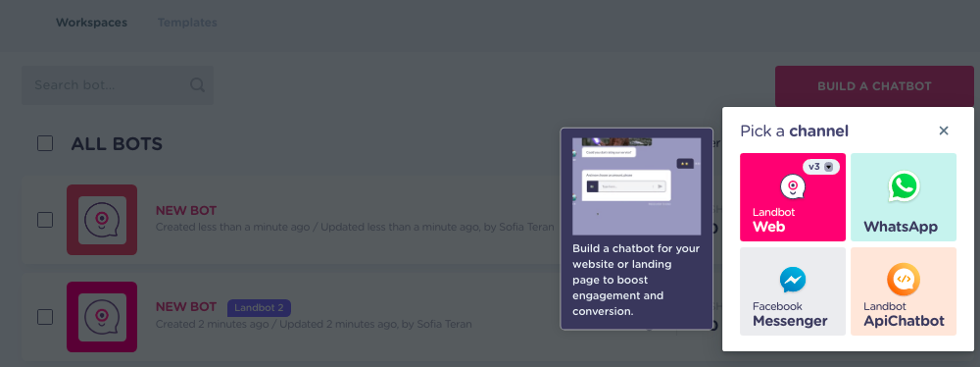Viewport: 980px width, 367px height.
Task: Click the ApiChatbot code icon
Action: tap(904, 280)
